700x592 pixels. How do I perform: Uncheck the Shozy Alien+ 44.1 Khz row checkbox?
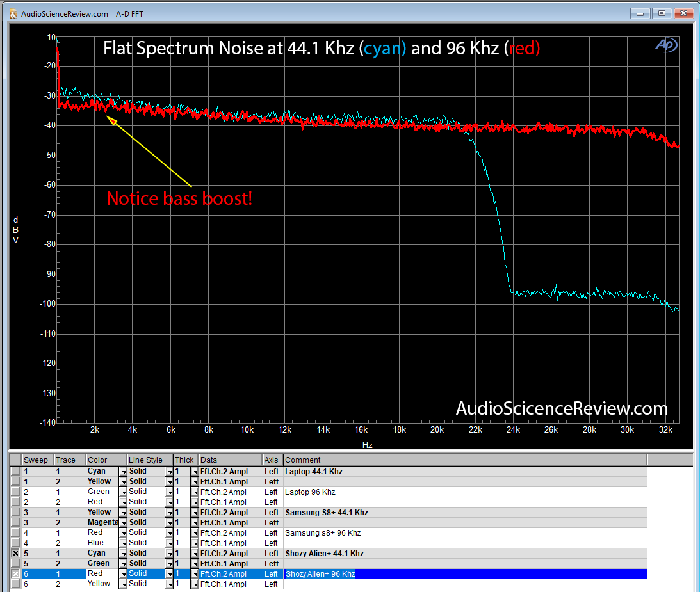[15, 553]
